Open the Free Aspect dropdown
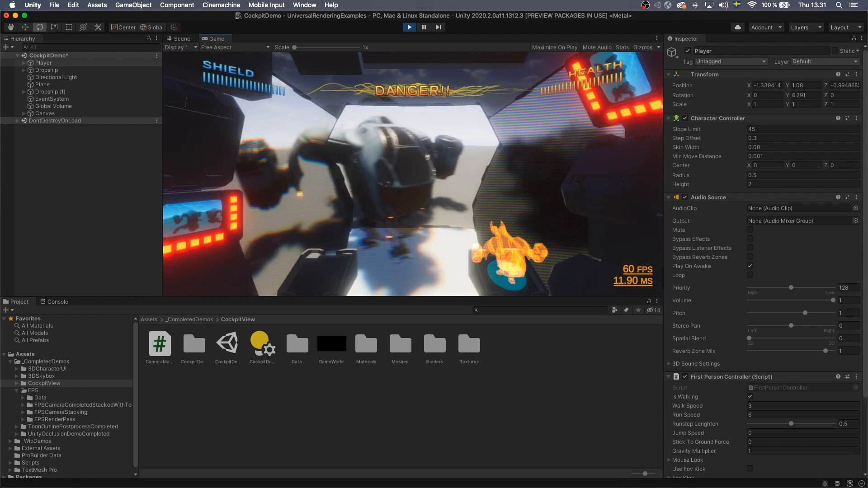 [x=235, y=47]
